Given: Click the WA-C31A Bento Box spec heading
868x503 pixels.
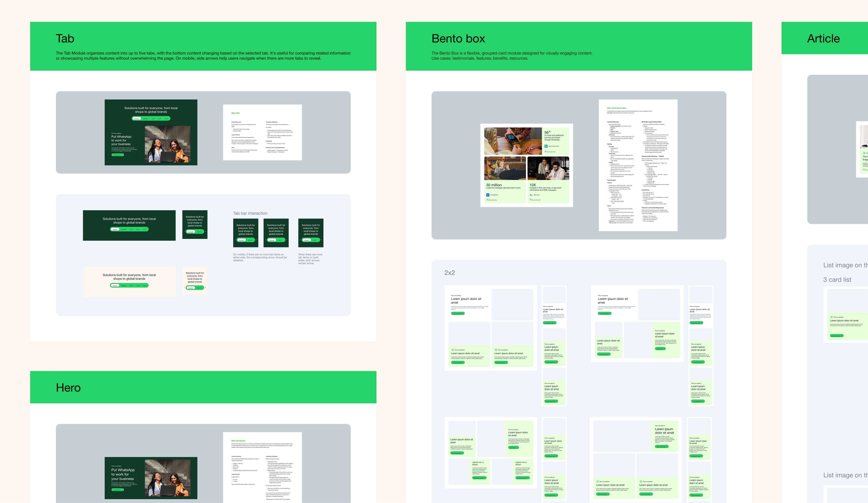Looking at the screenshot, I should (617, 108).
